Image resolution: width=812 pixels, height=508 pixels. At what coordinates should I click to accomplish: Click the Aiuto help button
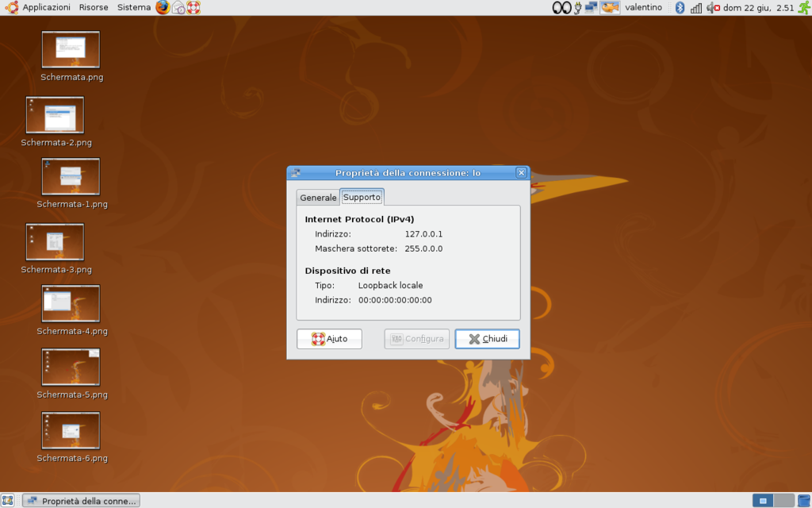tap(329, 339)
